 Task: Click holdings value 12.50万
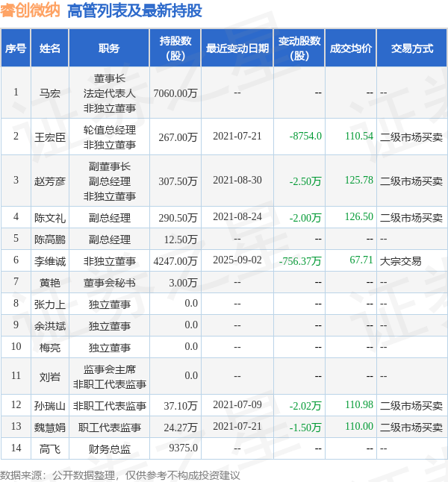tap(180, 240)
